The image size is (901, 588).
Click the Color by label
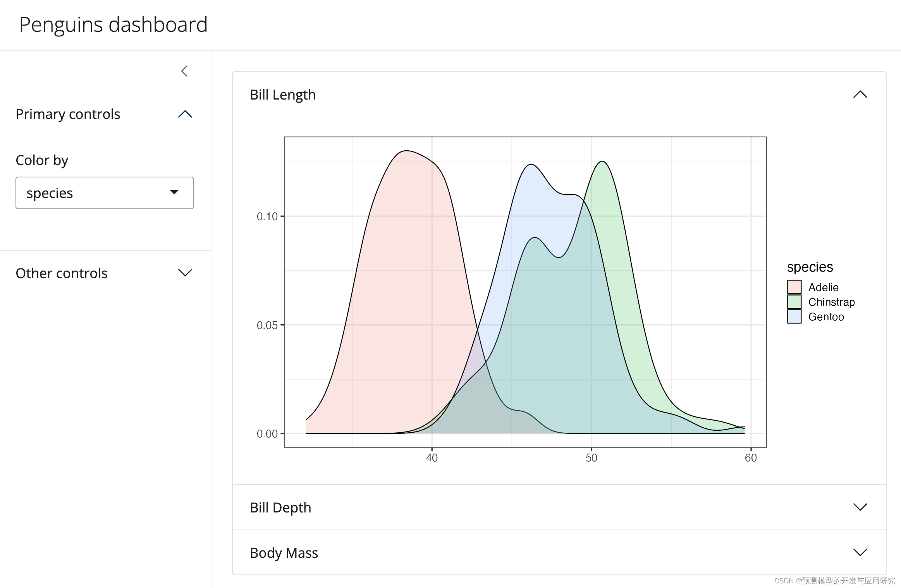(x=42, y=160)
